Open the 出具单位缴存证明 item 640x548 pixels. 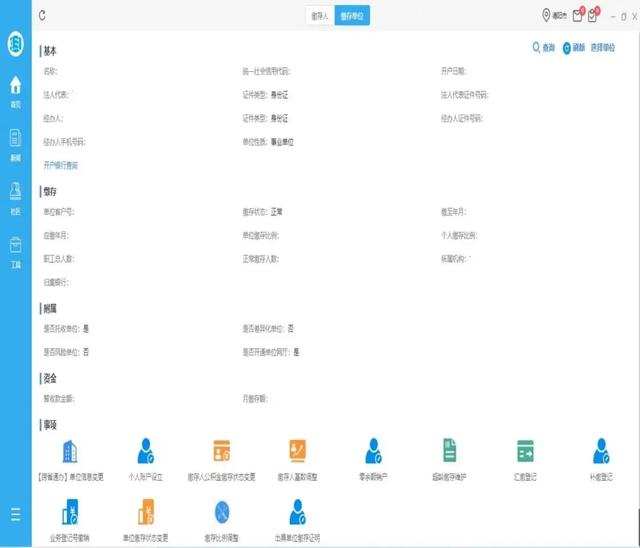(298, 520)
